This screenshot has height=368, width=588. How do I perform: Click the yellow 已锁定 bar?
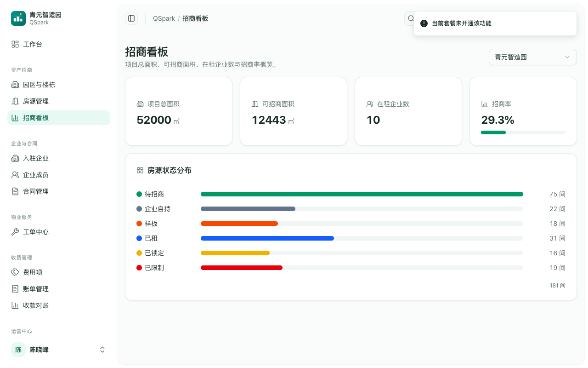point(235,253)
